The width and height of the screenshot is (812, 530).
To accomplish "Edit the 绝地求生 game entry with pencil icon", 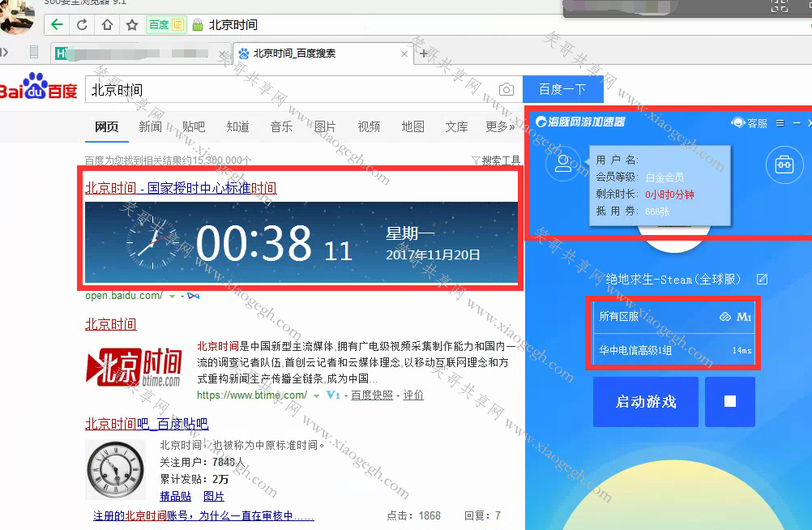I will pos(762,280).
